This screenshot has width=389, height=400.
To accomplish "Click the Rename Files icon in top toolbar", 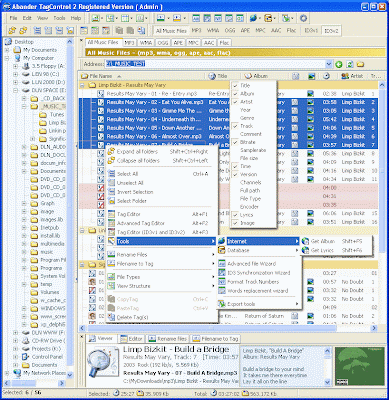I will (x=161, y=18).
